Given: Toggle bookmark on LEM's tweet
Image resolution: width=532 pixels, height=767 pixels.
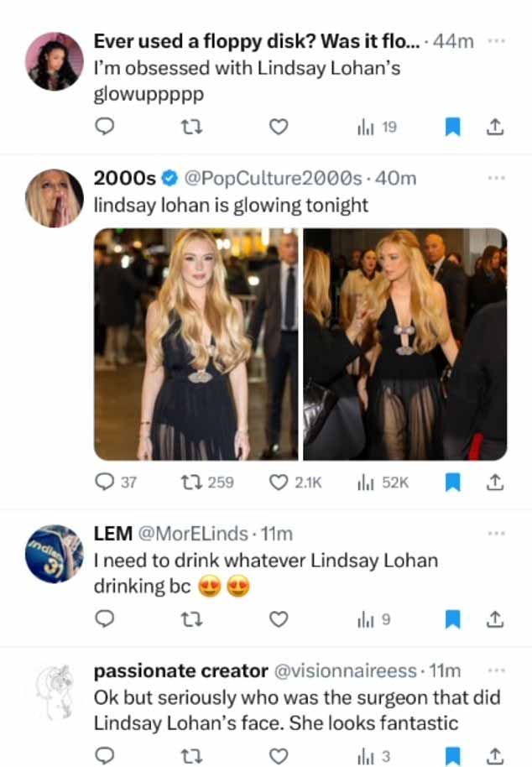Looking at the screenshot, I should click(453, 619).
